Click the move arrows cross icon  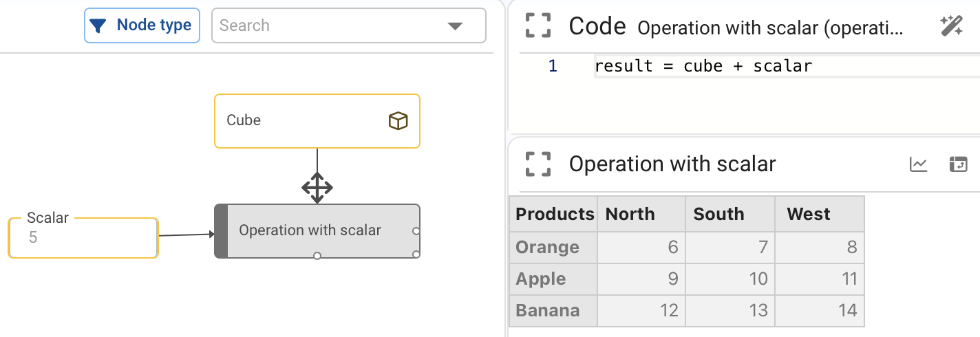pos(317,188)
